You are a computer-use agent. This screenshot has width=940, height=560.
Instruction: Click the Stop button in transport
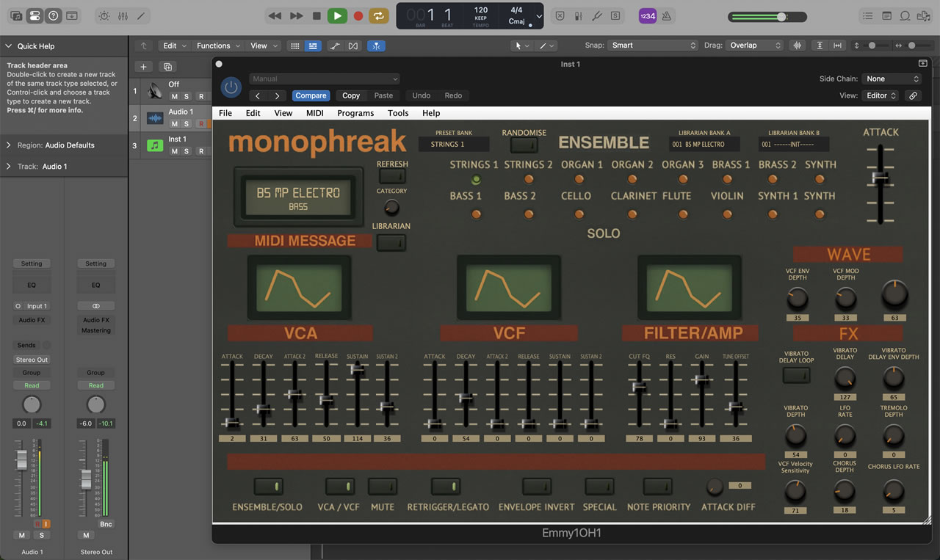pyautogui.click(x=317, y=15)
